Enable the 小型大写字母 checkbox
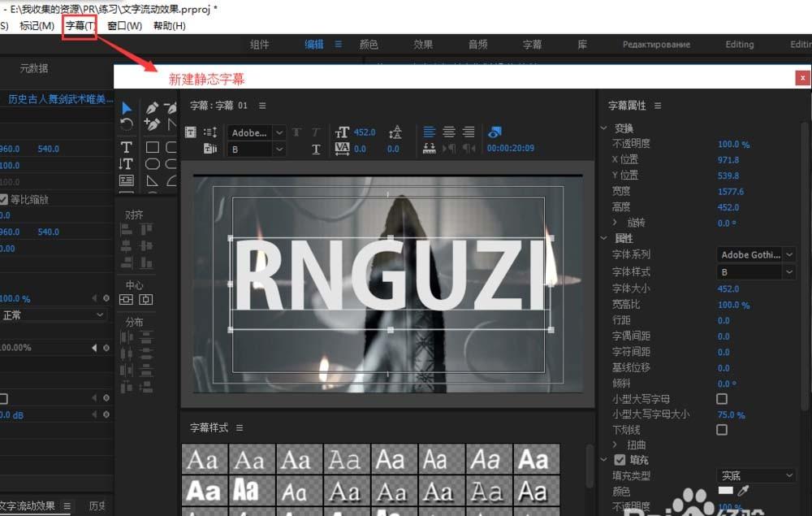This screenshot has height=516, width=812. pyautogui.click(x=721, y=397)
